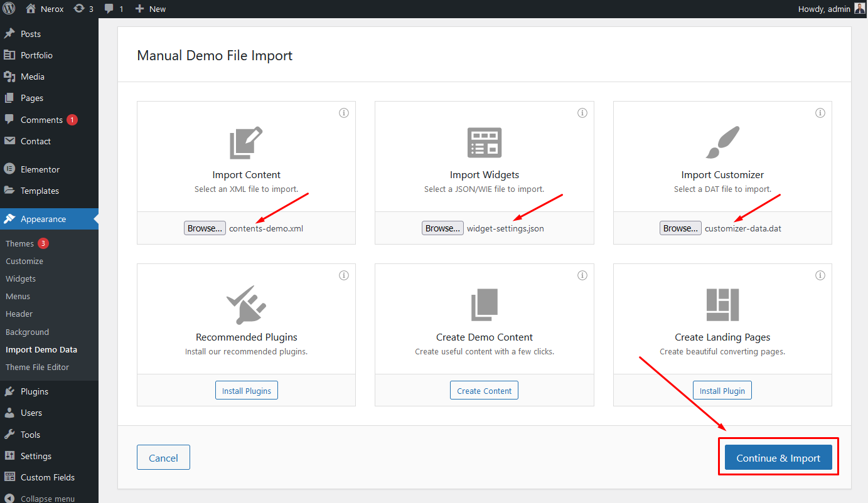
Task: Open the comments bubble in admin bar
Action: click(x=113, y=9)
